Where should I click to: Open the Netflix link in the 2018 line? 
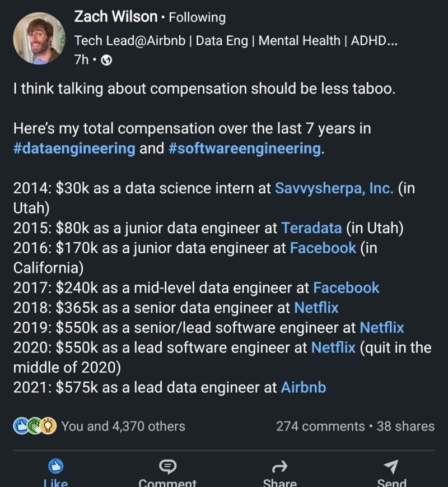(x=316, y=308)
